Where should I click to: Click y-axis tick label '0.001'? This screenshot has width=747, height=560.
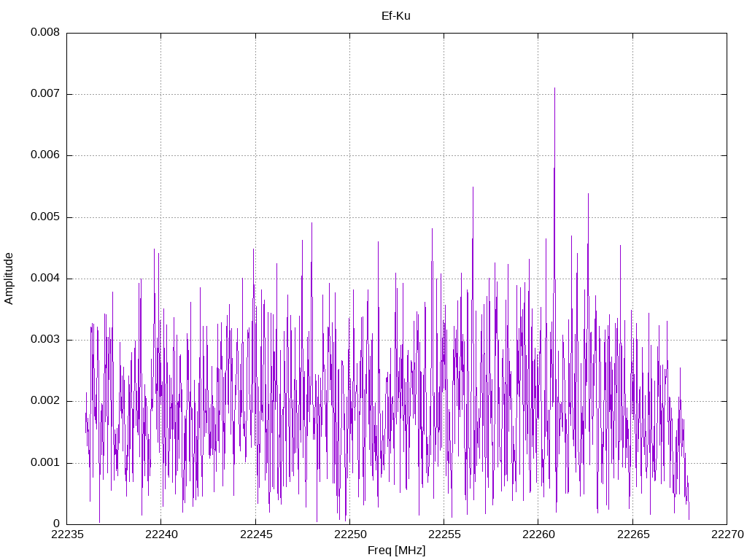click(x=45, y=463)
